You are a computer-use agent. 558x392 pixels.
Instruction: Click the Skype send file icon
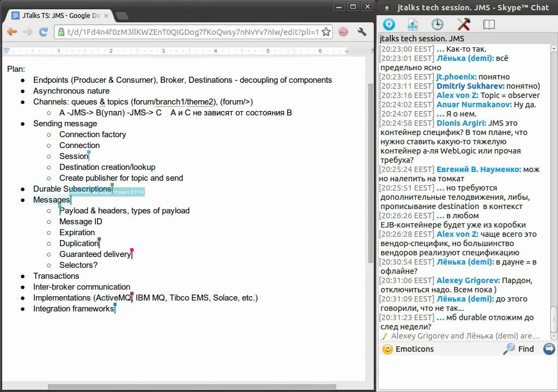[413, 24]
